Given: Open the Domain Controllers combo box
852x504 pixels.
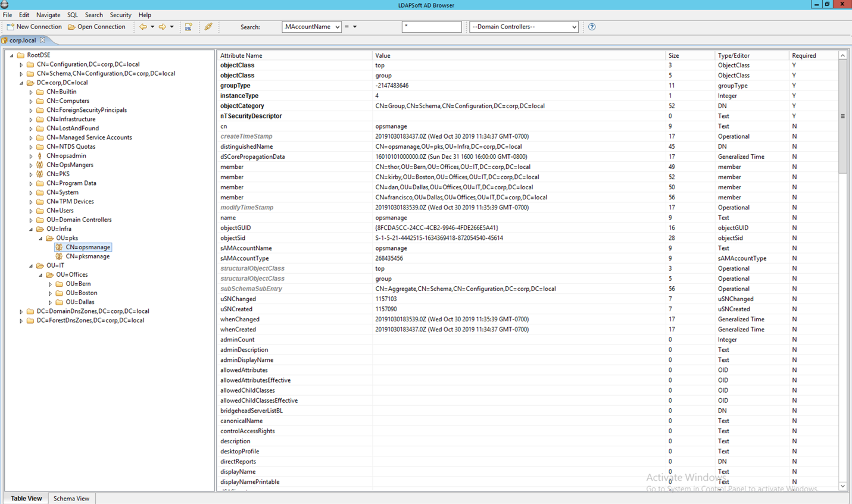Looking at the screenshot, I should coord(524,27).
